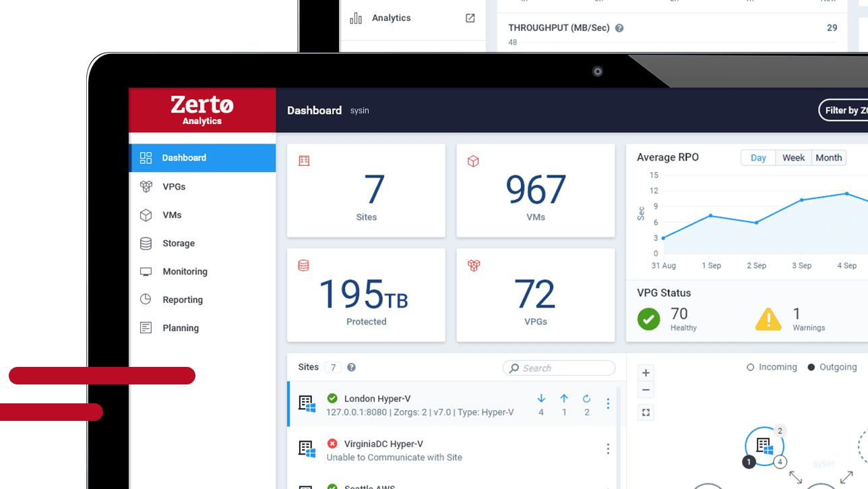Viewport: 868px width, 489px height.
Task: Click London Hyper-V refresh circular icon
Action: [586, 399]
